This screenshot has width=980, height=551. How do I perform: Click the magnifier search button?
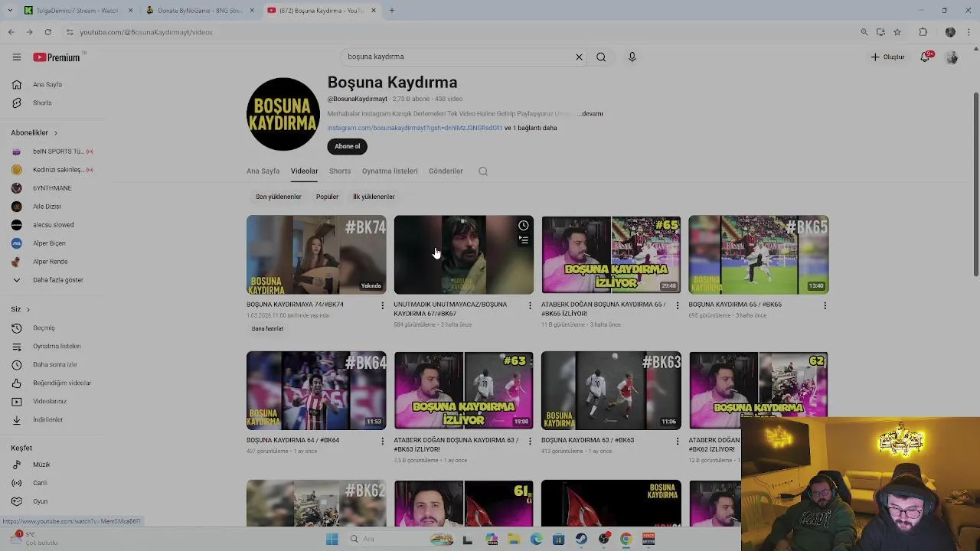(601, 57)
